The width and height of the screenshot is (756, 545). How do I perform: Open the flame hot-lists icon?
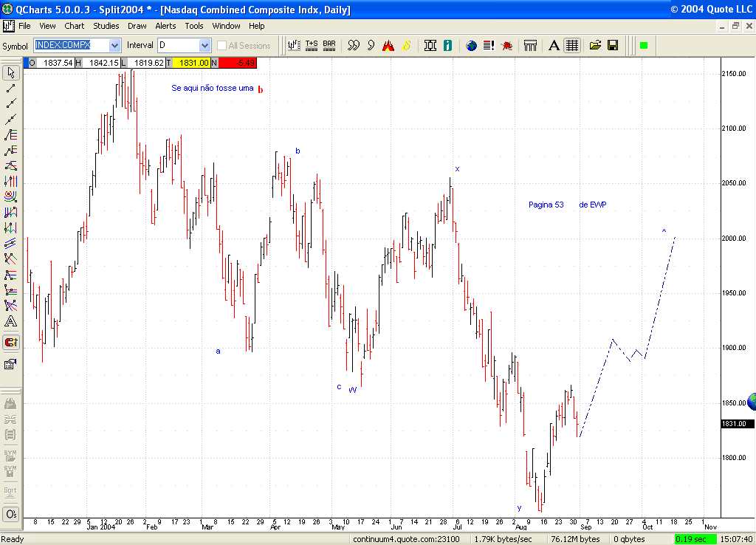(x=388, y=45)
